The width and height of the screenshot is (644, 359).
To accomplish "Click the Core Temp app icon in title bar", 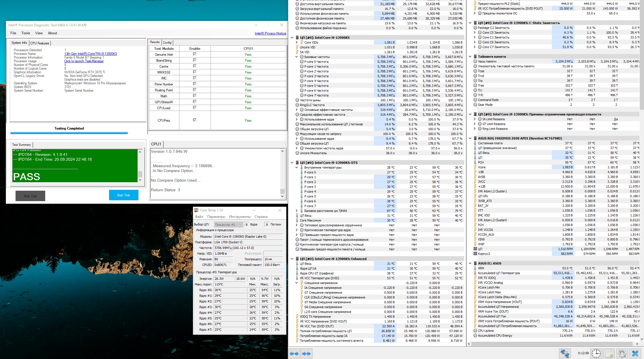I will coord(196,210).
